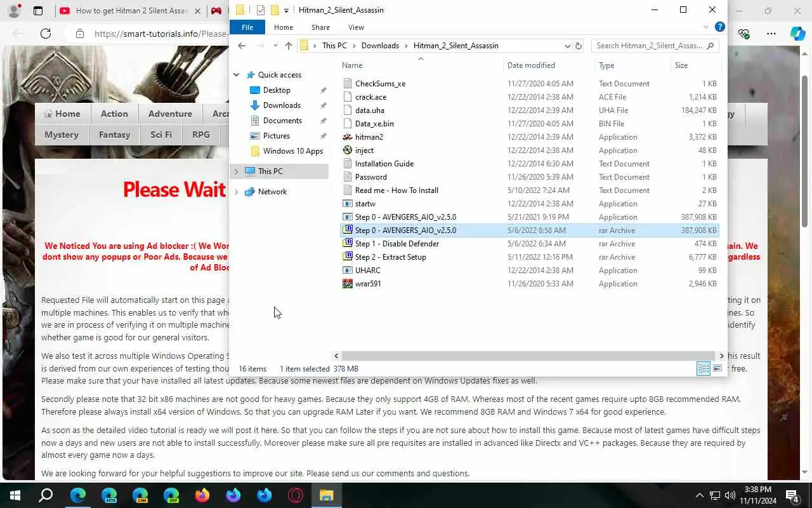Switch to the Home ribbon tab

coord(284,27)
